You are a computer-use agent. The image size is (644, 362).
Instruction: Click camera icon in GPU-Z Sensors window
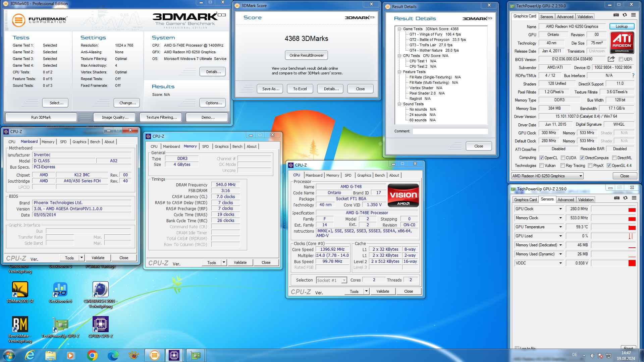[617, 198]
